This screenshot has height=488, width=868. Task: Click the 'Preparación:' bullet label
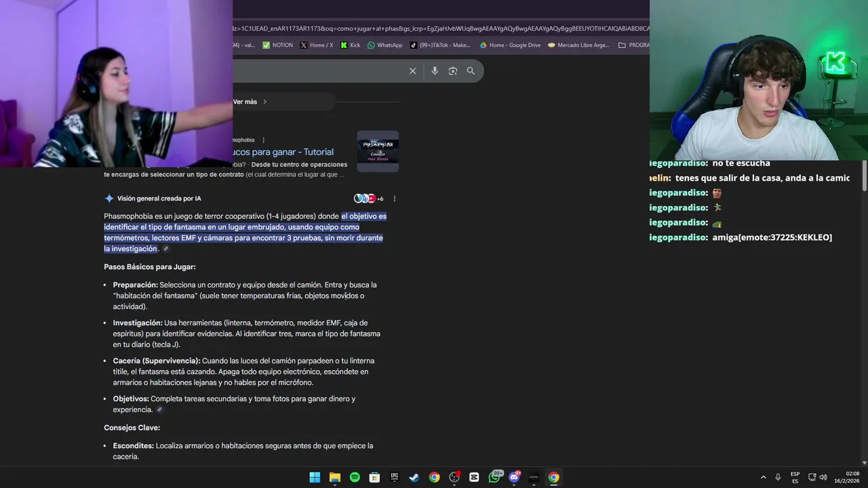pyautogui.click(x=135, y=285)
